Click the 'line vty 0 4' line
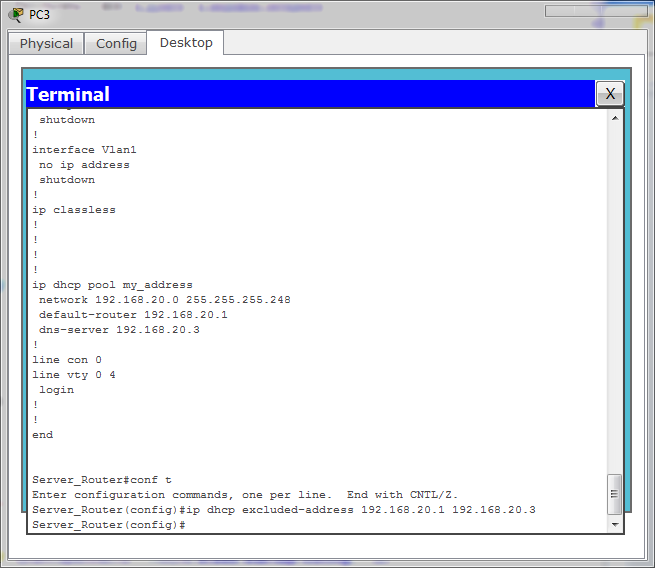Screen dimensions: 655x568 coord(74,375)
